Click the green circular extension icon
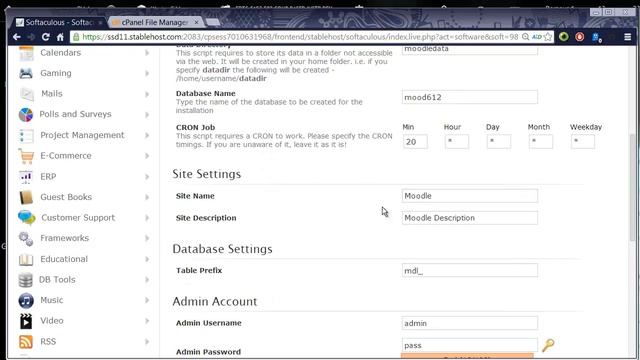The height and width of the screenshot is (360, 640). pos(564,37)
